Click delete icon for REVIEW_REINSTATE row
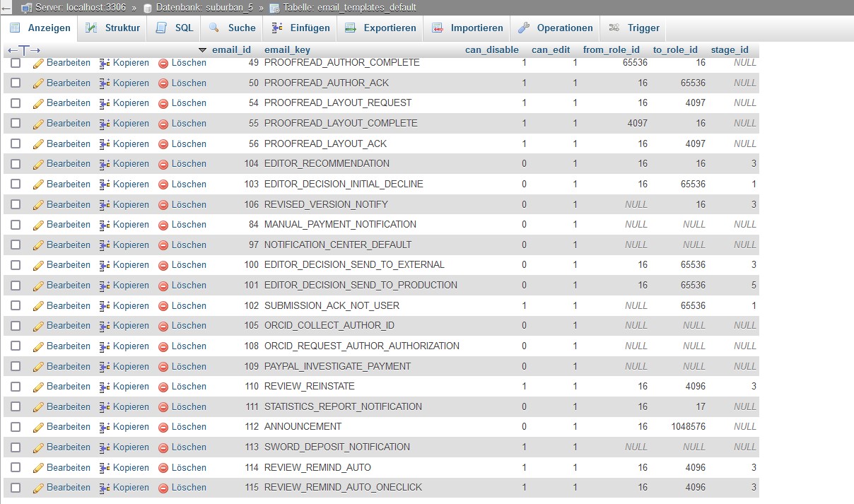The width and height of the screenshot is (854, 504). pos(163,387)
